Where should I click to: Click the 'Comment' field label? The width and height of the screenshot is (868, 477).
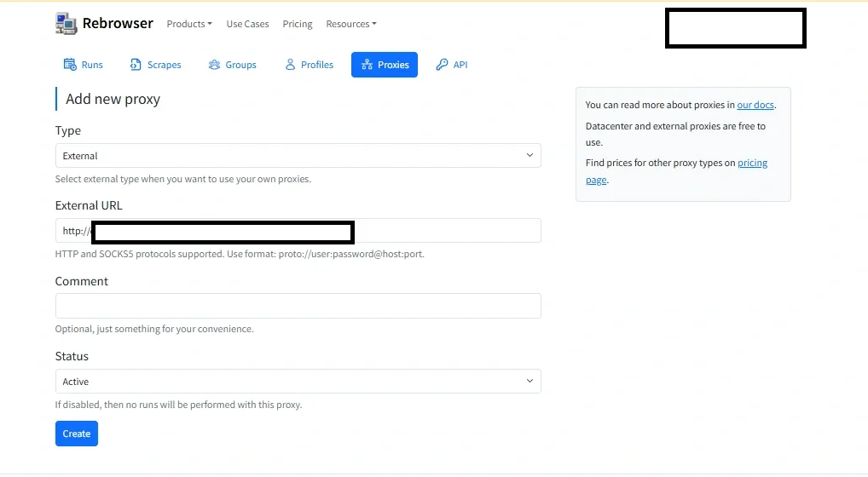pos(81,281)
